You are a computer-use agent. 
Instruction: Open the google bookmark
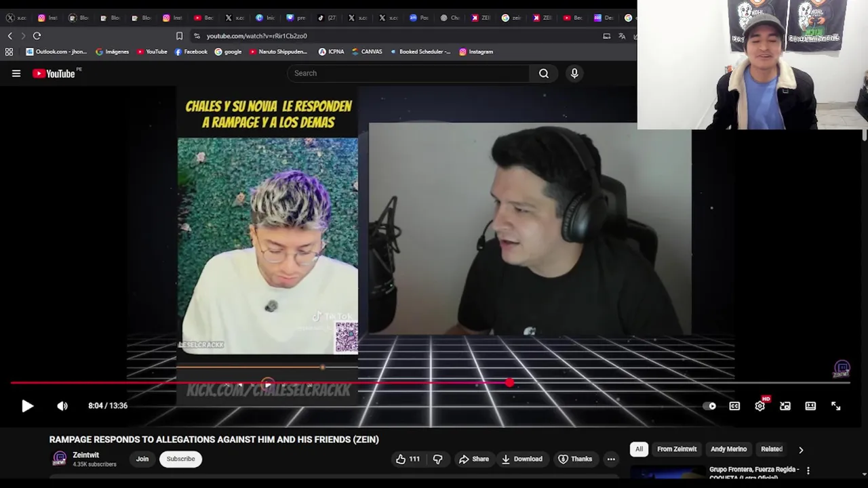point(228,52)
